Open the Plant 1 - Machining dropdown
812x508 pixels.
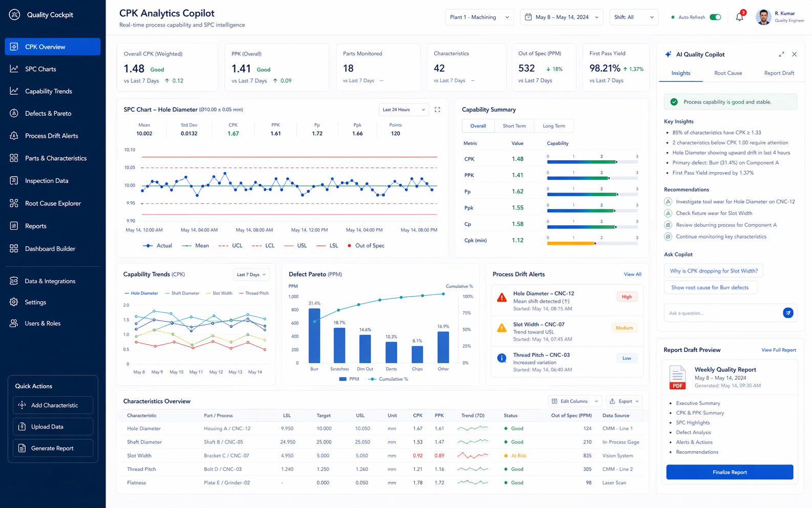[x=479, y=17]
